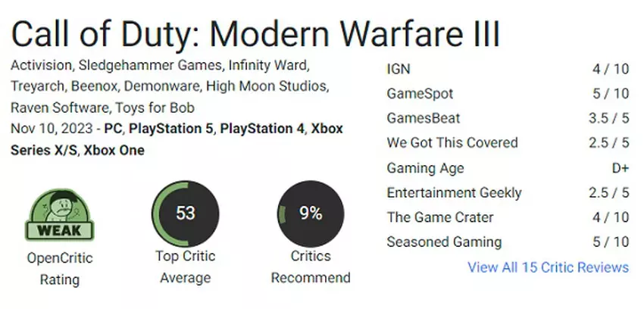This screenshot has width=644, height=309.
Task: Open the Entertainment Geekly review
Action: tap(454, 192)
